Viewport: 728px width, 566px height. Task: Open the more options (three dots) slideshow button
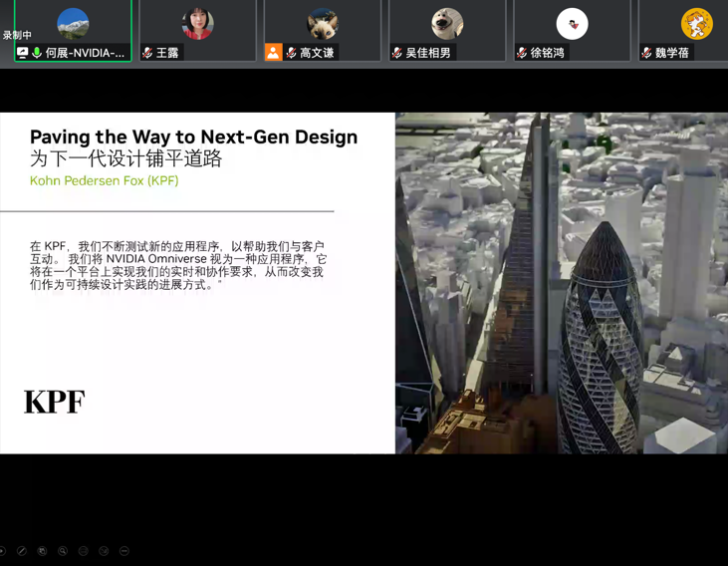(123, 551)
